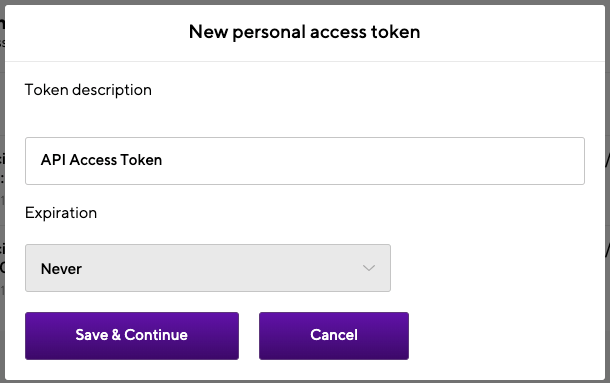Viewport: 610px width, 383px height.
Task: Open the Expiration dropdown showing Never
Action: click(208, 268)
